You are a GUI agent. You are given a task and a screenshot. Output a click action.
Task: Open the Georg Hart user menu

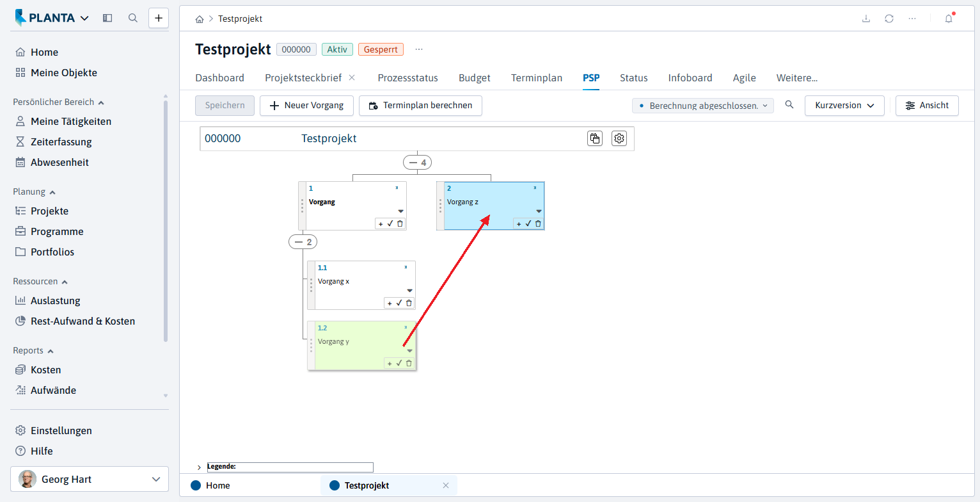90,479
